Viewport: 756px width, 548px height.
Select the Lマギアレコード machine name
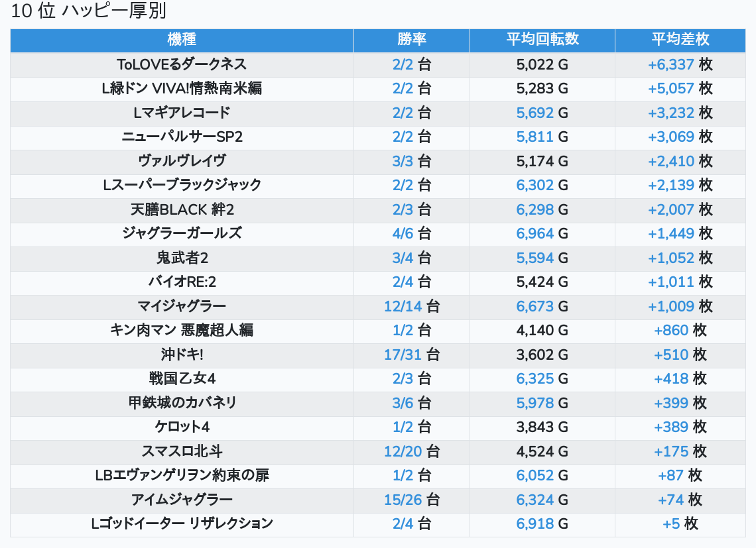point(182,113)
